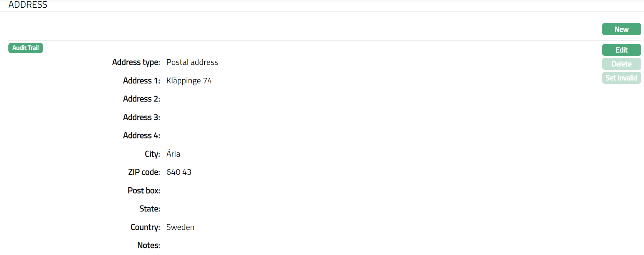Click the Delete button
The image size is (644, 255).
[x=621, y=64]
